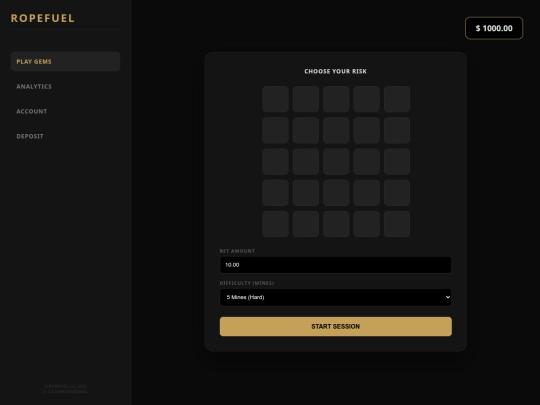Image resolution: width=540 pixels, height=405 pixels.
Task: Click the "CHOOSE YOUR RISK" heading
Action: (x=335, y=71)
